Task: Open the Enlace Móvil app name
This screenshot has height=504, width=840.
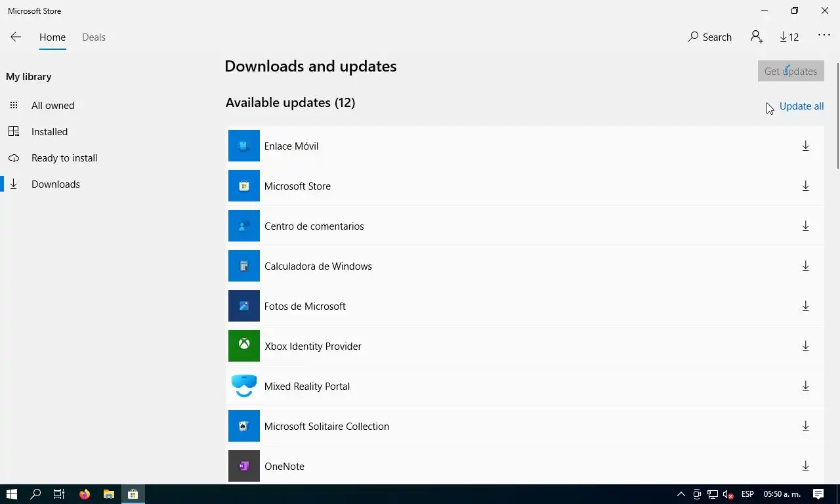Action: pyautogui.click(x=291, y=146)
